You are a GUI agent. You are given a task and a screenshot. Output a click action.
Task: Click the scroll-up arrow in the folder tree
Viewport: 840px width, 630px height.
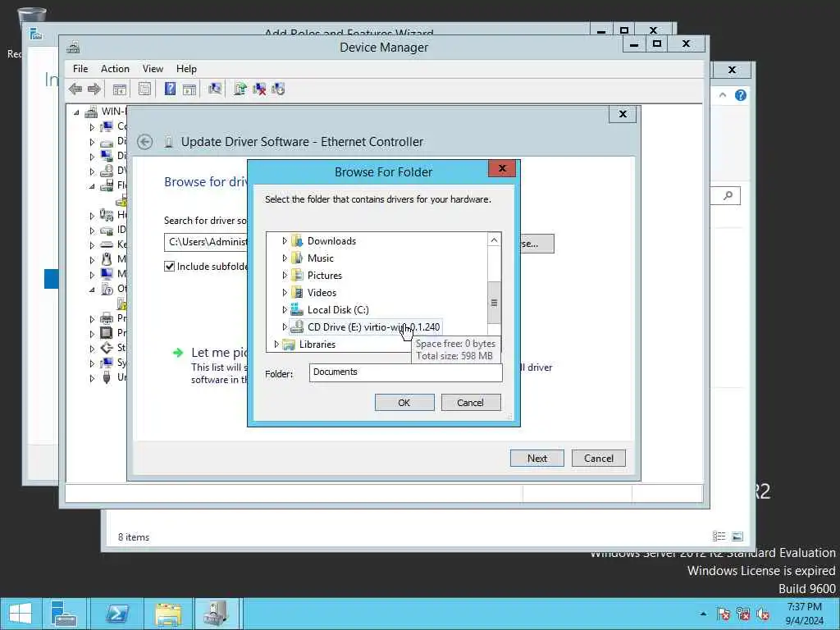tap(494, 240)
